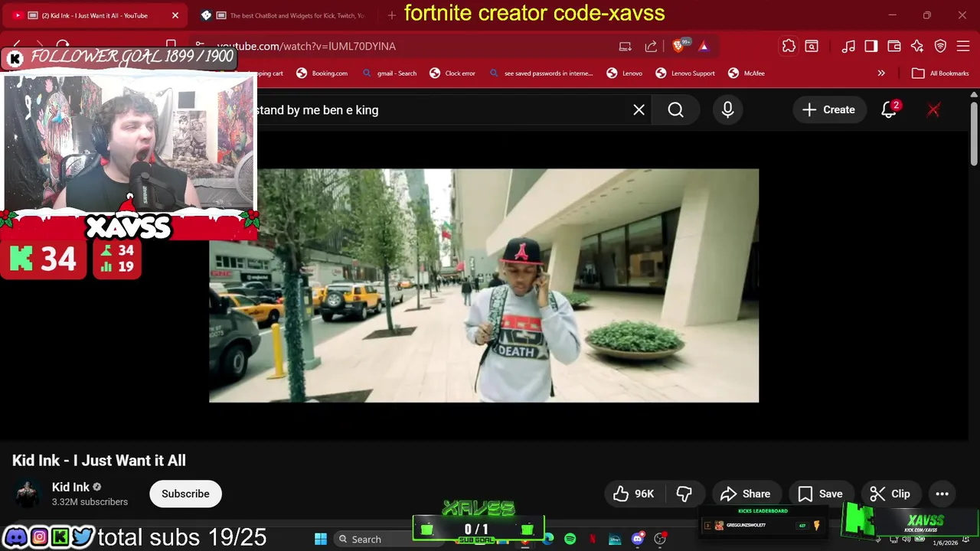Like the video with 96K likes
The height and width of the screenshot is (551, 980).
(634, 494)
